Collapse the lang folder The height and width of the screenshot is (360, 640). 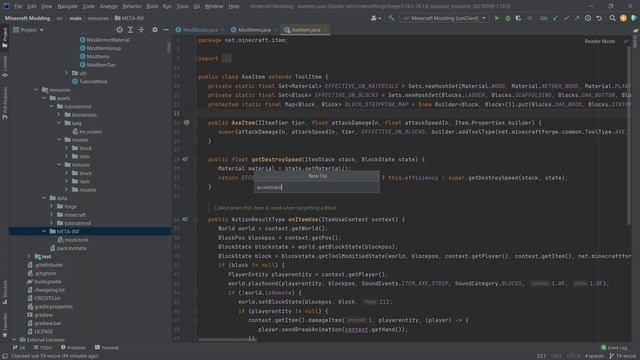[60, 123]
